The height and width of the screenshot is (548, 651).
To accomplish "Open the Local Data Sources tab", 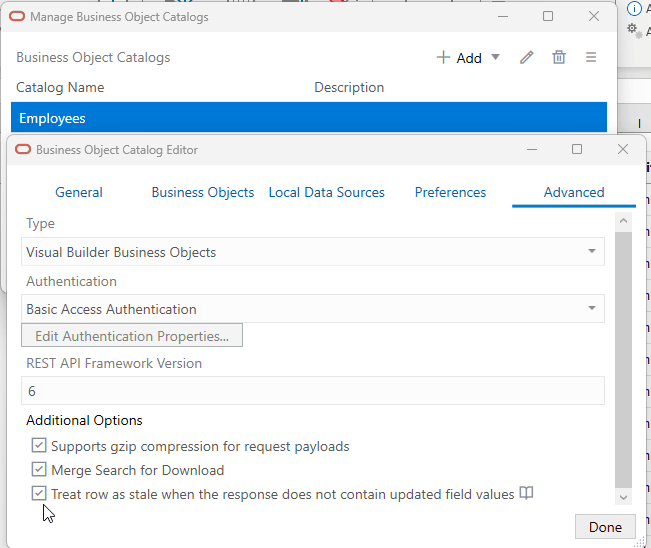I will click(326, 192).
